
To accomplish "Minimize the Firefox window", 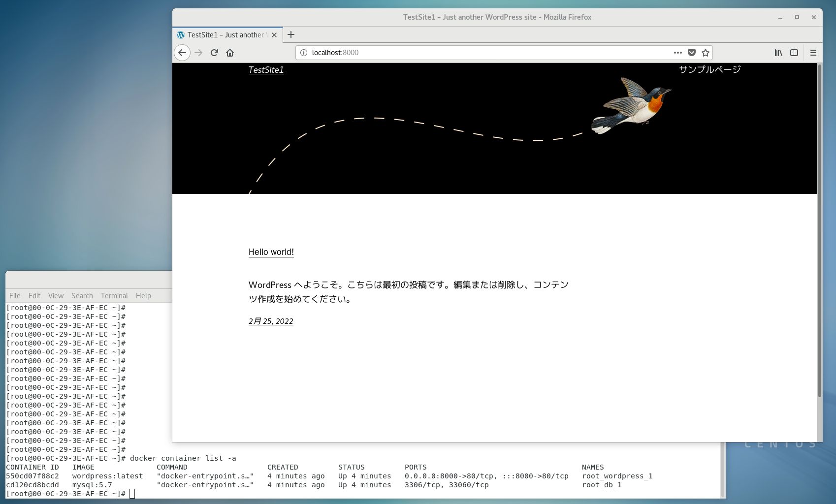I will 780,17.
